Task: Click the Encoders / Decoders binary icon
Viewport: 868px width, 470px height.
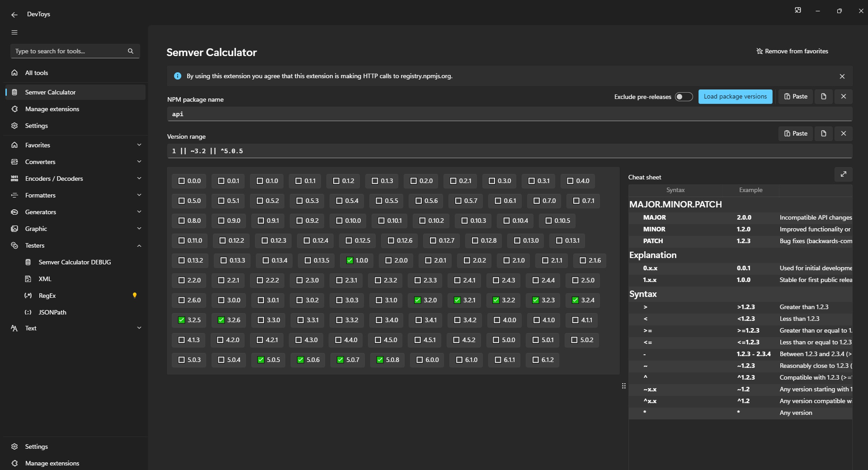Action: coord(14,179)
